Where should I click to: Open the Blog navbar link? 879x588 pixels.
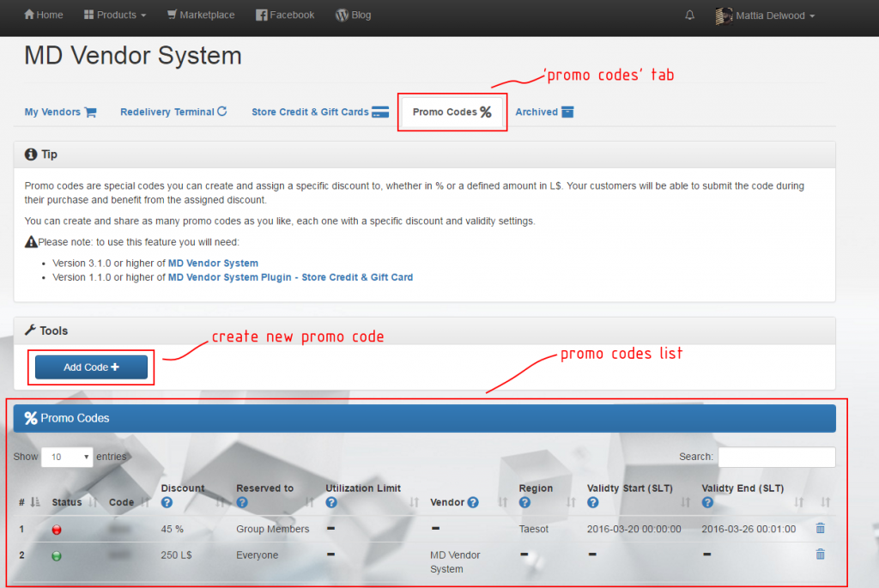click(x=353, y=15)
